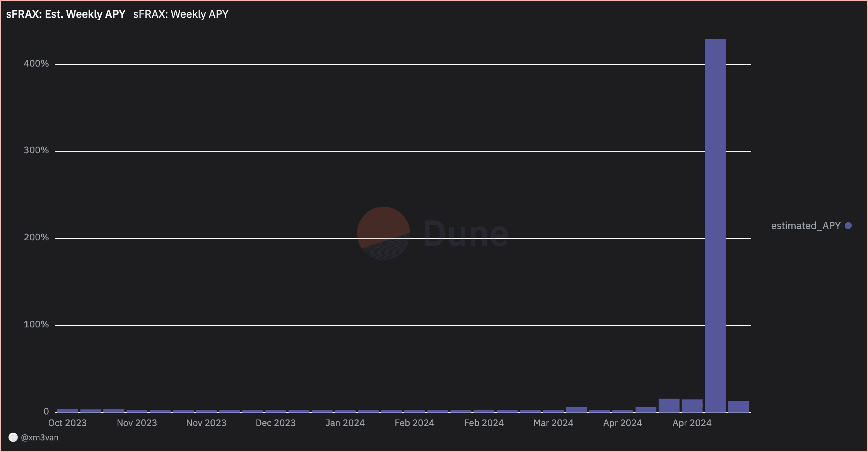Select the last bar right of the spike

tap(738, 406)
